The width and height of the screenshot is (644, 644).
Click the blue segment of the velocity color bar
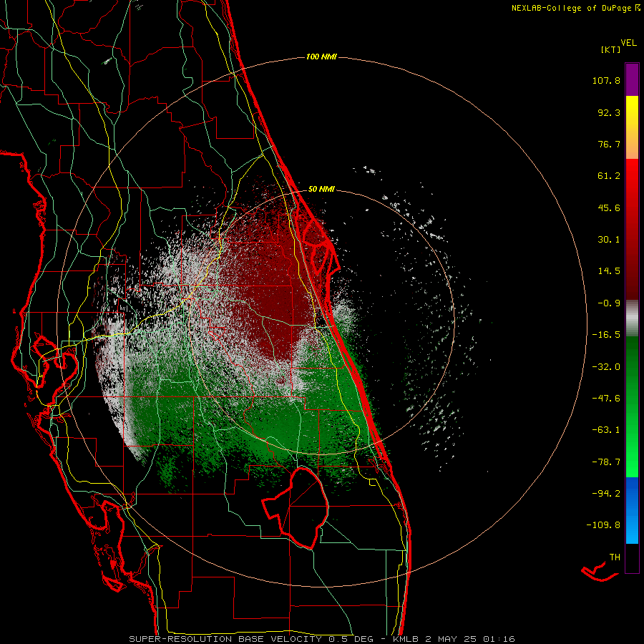(632, 510)
